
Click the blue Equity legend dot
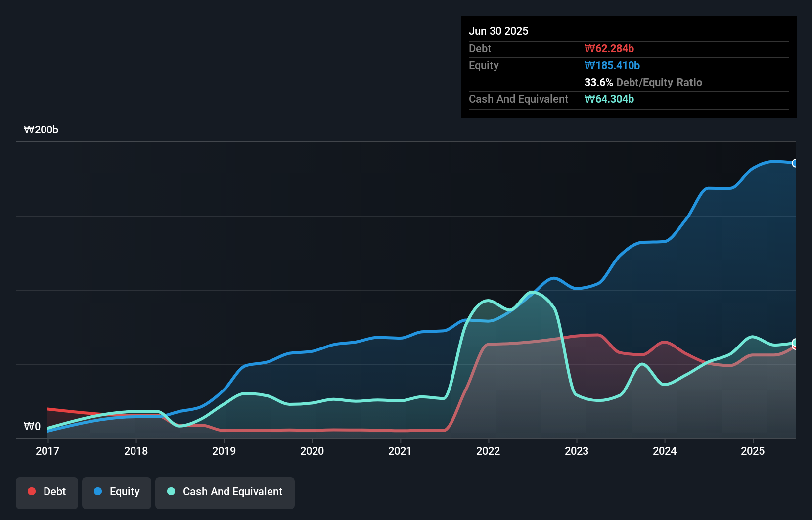(x=98, y=491)
